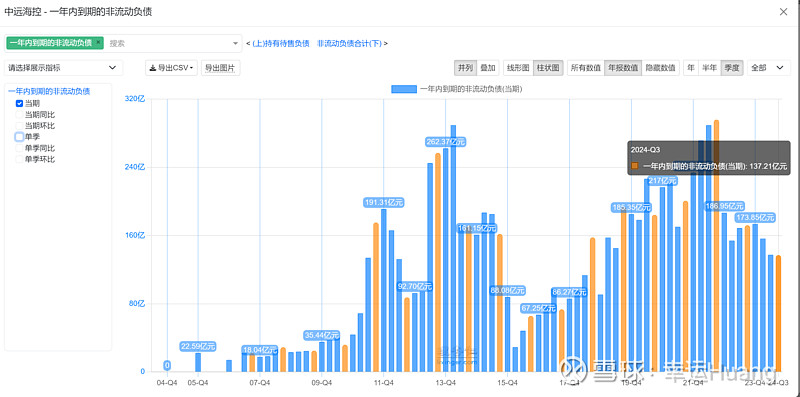Click blue legend swatch for 一年内到期的非流动负债(当期)

(404, 89)
